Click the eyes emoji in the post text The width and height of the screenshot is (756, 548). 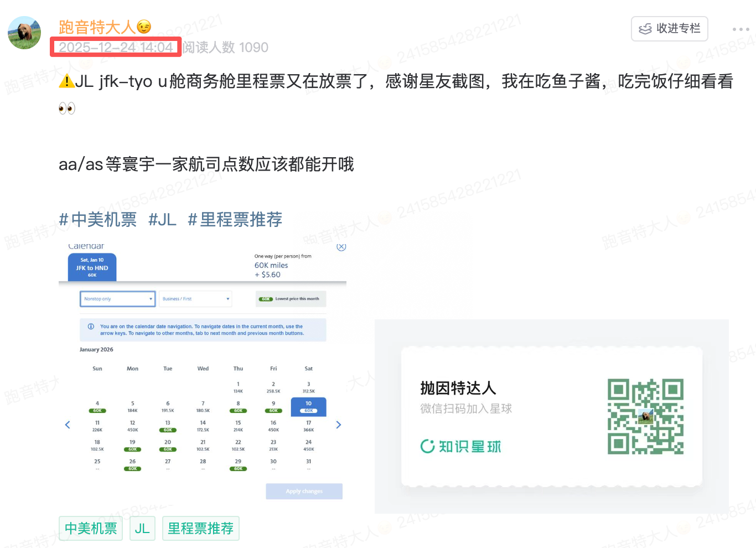[x=67, y=108]
